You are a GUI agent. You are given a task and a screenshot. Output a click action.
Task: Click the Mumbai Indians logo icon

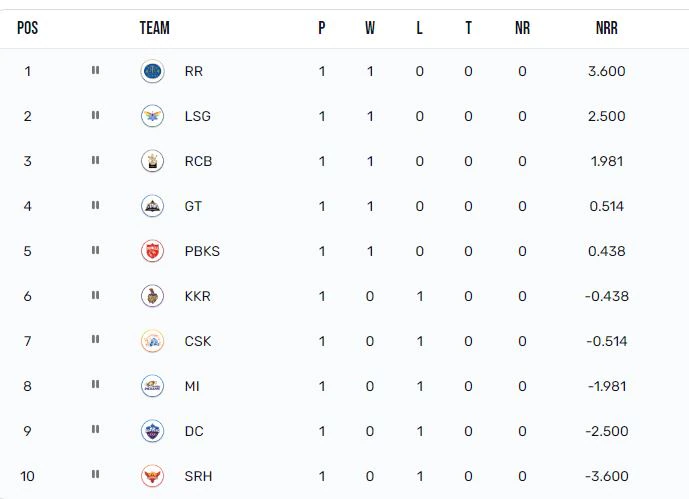(152, 386)
